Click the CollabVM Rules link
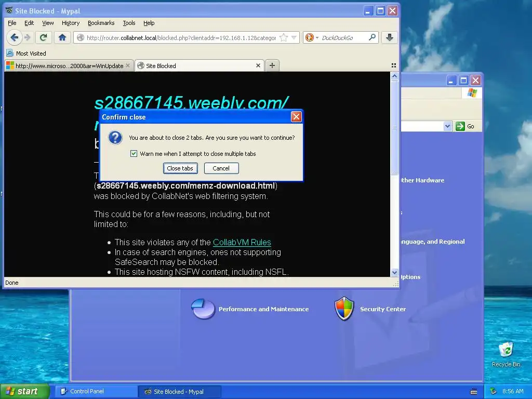 point(242,242)
